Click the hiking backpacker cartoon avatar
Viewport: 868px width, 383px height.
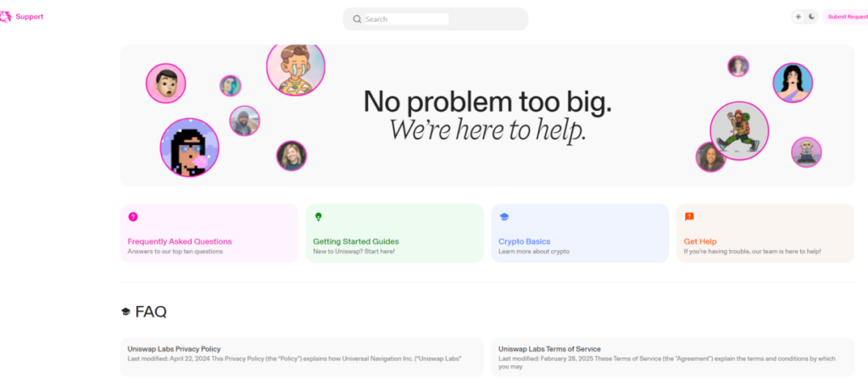click(x=739, y=130)
